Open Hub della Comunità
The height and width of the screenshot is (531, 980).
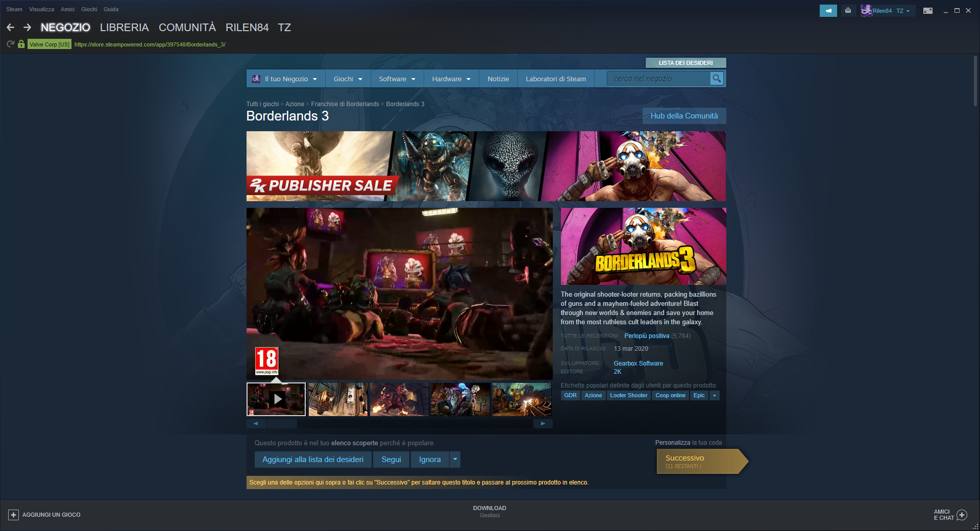684,116
